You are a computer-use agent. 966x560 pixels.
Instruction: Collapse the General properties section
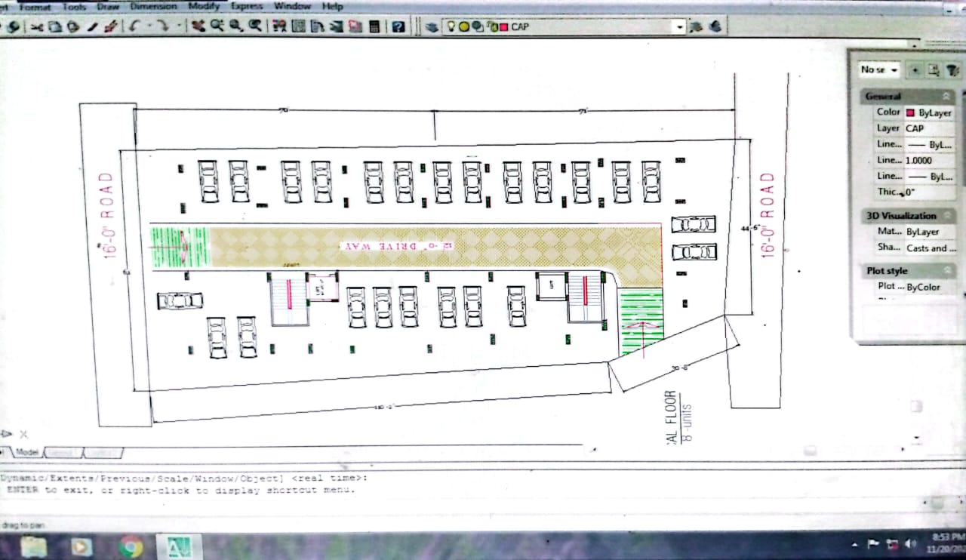coord(946,97)
